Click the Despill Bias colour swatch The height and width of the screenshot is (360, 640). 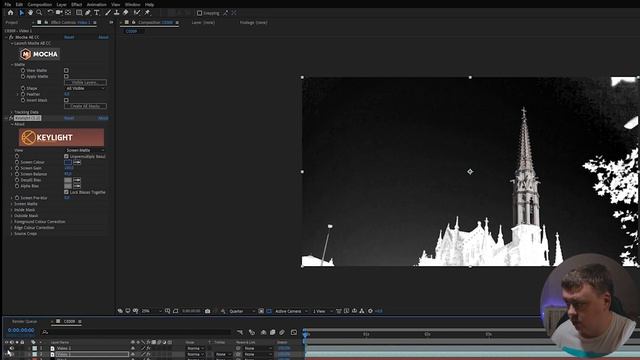pos(68,180)
